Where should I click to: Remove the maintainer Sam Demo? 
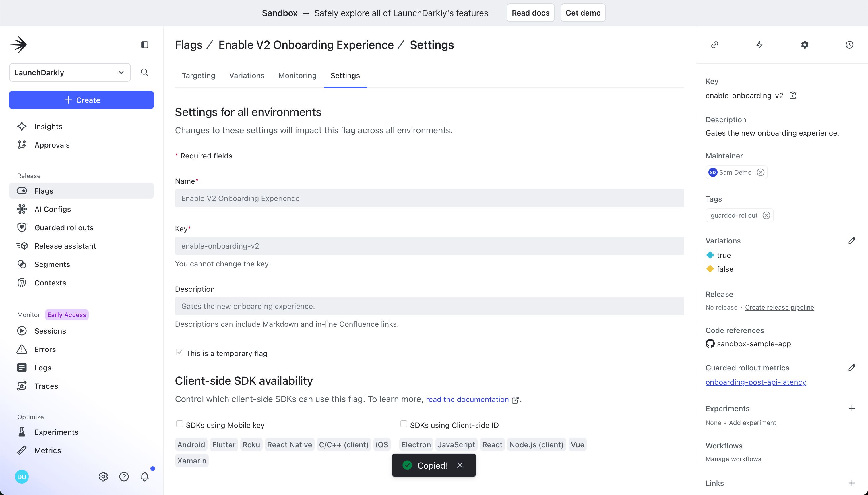(761, 172)
